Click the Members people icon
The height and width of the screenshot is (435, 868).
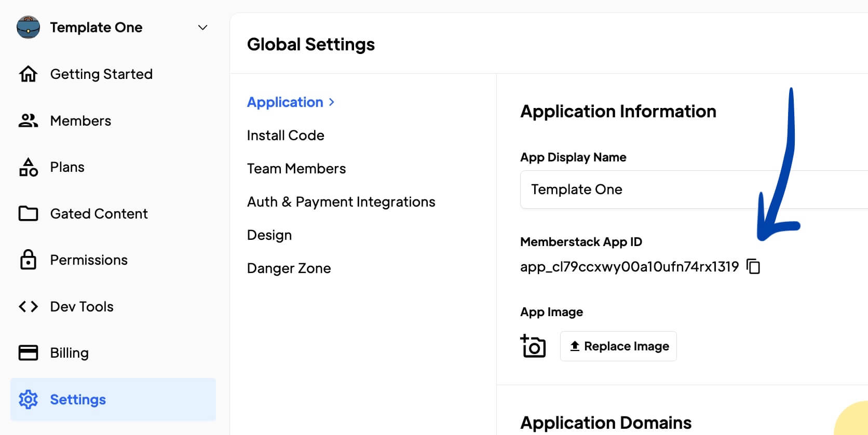28,120
